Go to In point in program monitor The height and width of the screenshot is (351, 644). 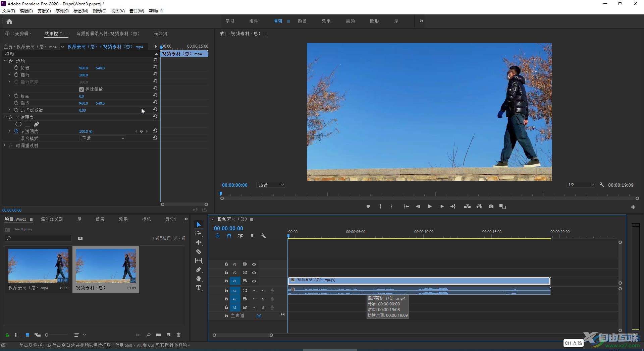pos(406,207)
